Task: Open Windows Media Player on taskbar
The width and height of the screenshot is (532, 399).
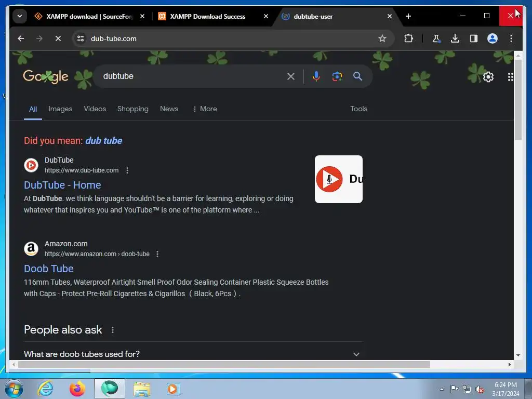Action: click(174, 389)
